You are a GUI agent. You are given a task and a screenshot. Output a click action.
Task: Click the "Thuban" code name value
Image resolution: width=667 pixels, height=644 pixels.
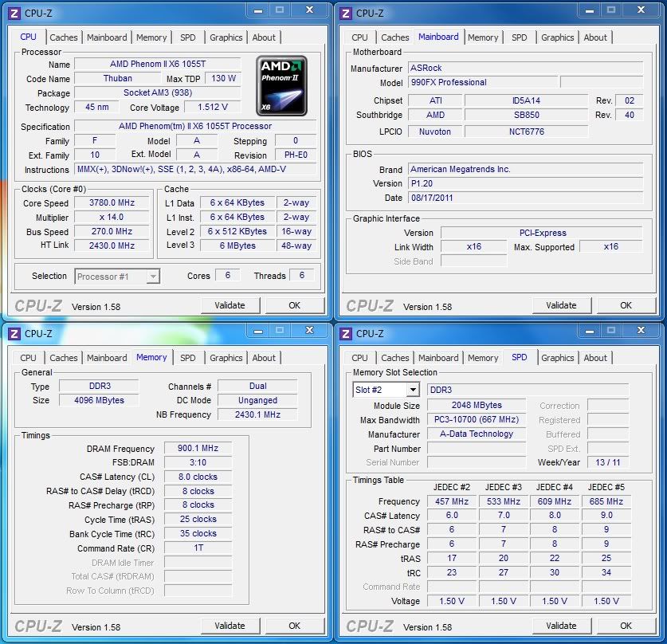coord(118,78)
